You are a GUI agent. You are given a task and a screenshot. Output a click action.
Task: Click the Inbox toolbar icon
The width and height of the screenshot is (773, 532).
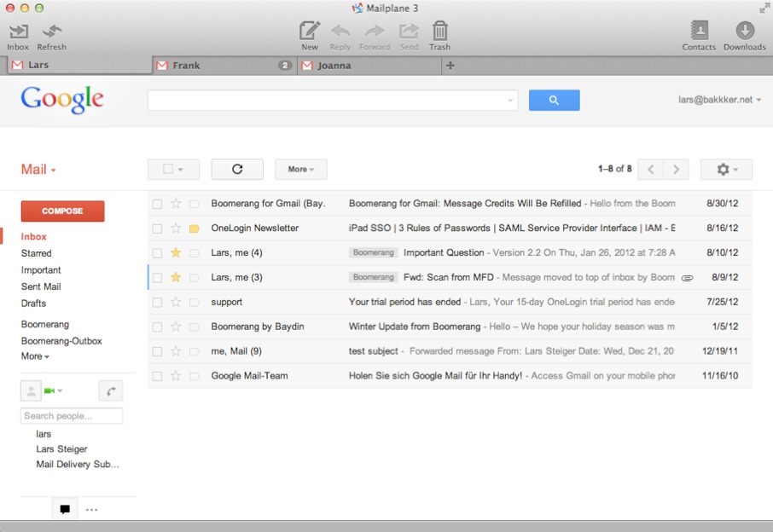[x=18, y=32]
